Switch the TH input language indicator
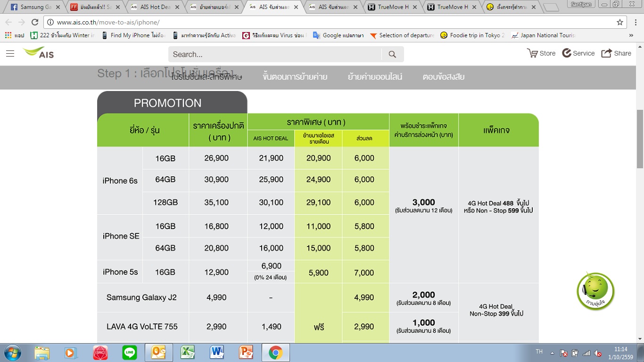 coord(539,352)
